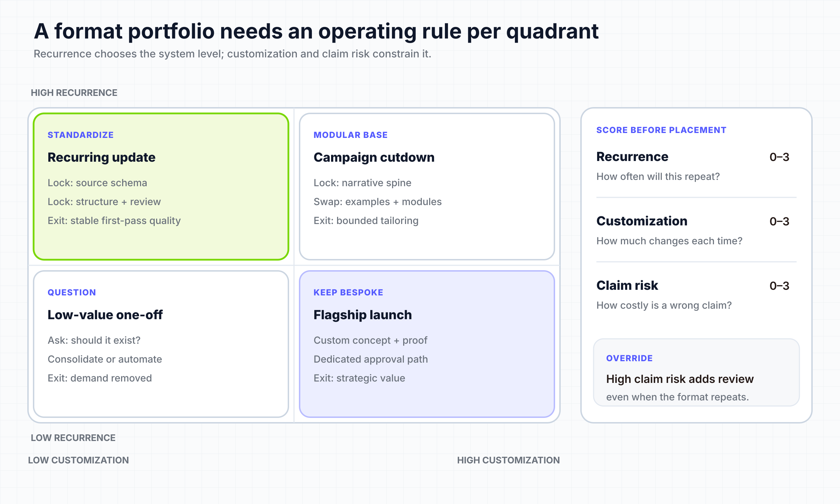Click the Low Recurrence axis label

pos(73,438)
